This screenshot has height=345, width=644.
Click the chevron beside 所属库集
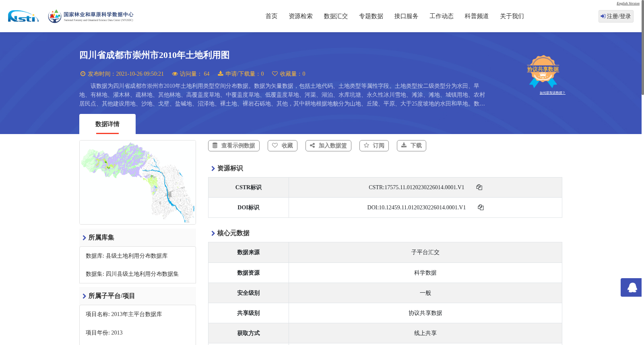tap(84, 238)
